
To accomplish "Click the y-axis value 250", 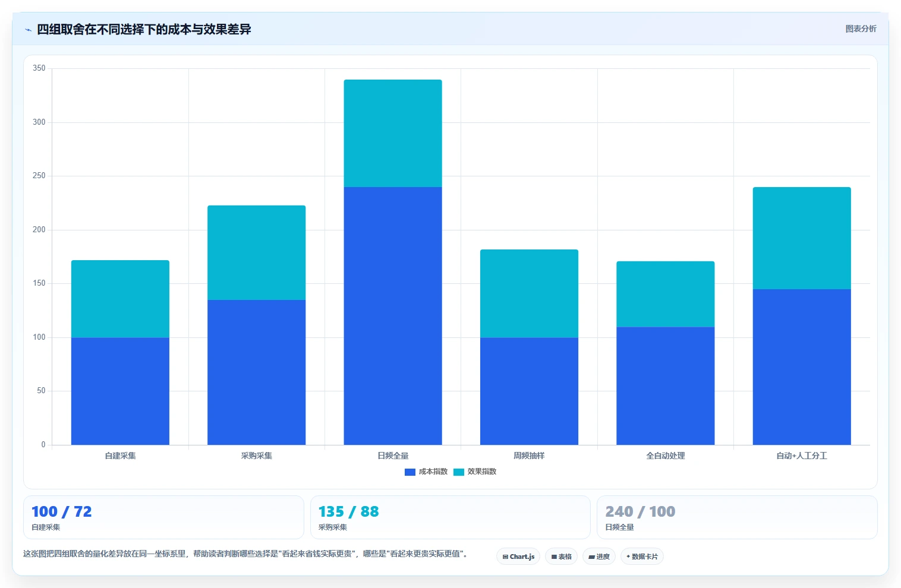I will pyautogui.click(x=39, y=176).
